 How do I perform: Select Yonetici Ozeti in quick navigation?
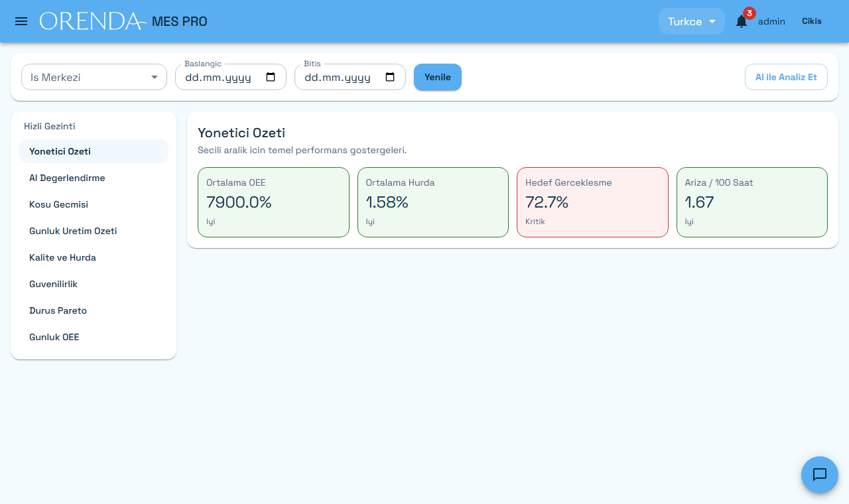pos(94,151)
